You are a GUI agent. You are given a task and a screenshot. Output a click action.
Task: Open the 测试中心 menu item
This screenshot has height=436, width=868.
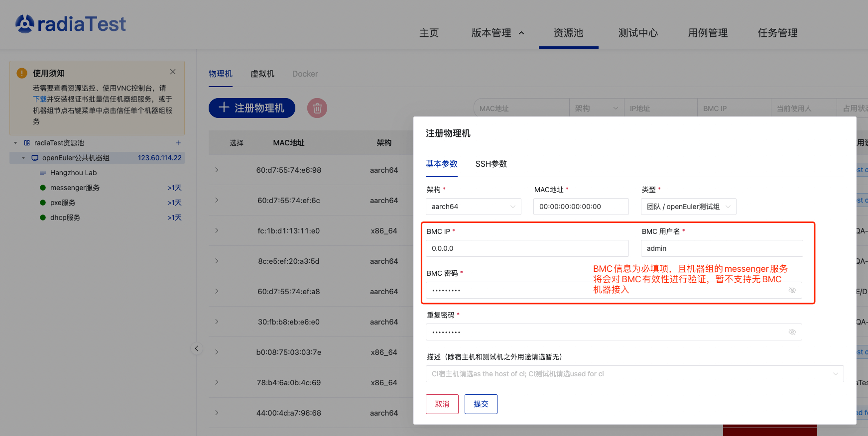(x=638, y=33)
